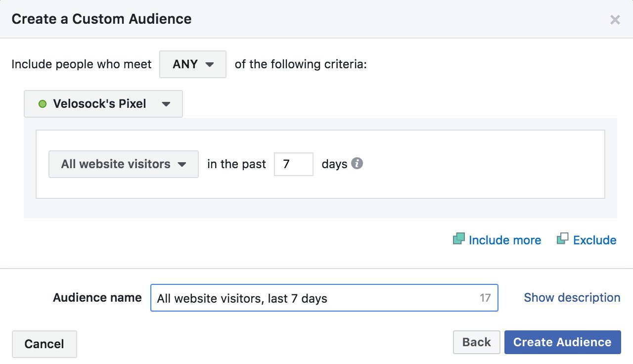Open the ANY criteria dropdown

(192, 64)
